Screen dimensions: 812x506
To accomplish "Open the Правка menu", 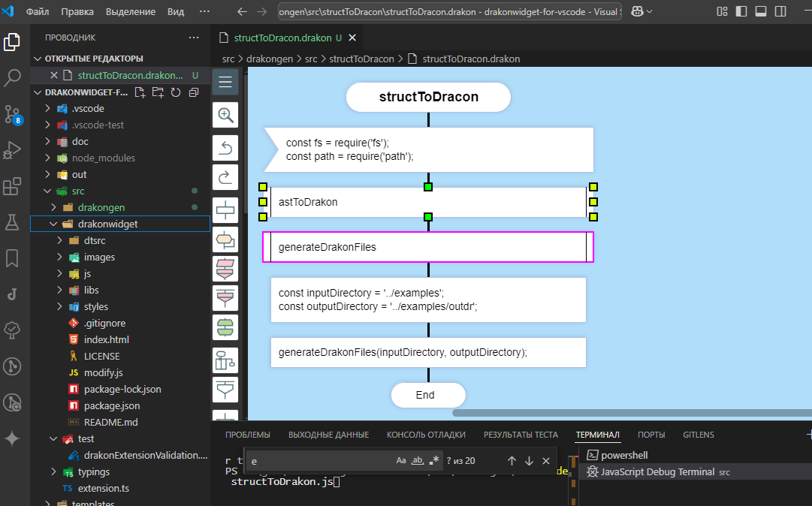I will click(x=77, y=12).
